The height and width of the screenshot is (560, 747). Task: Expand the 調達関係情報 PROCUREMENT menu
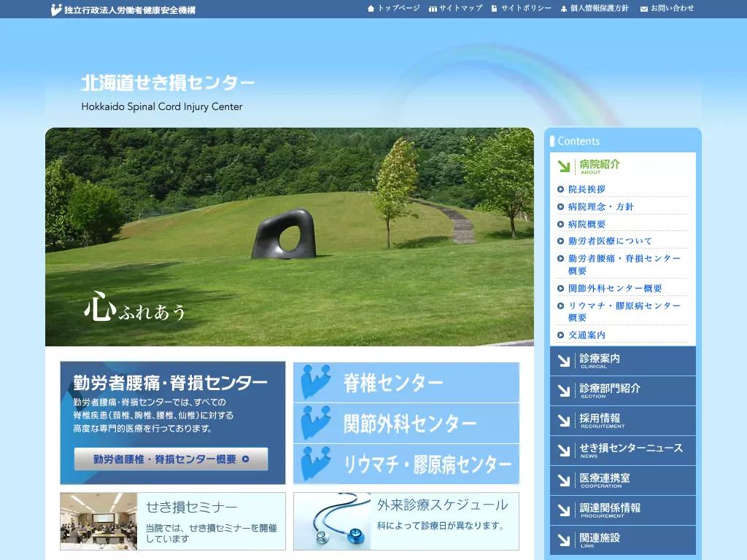pos(623,510)
